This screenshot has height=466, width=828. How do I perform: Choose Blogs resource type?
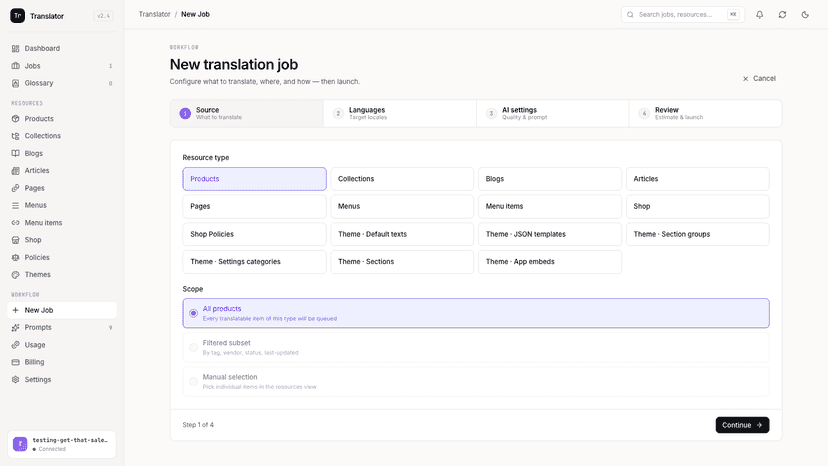point(550,179)
